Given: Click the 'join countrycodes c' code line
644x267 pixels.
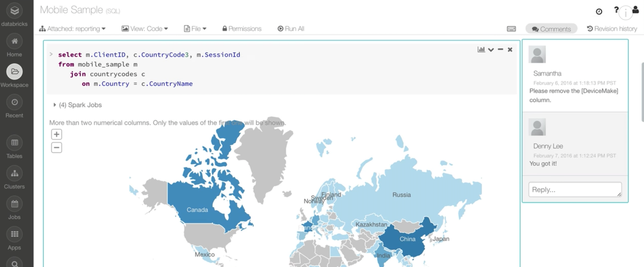Looking at the screenshot, I should tap(108, 74).
